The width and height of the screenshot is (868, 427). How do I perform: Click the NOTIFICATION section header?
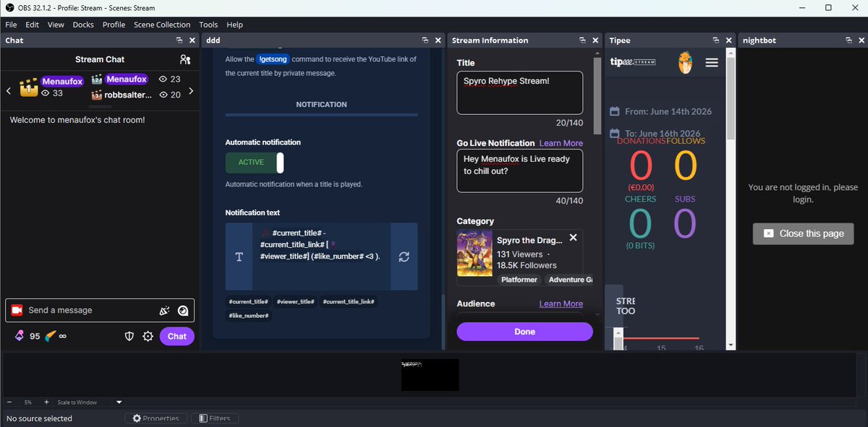[321, 105]
